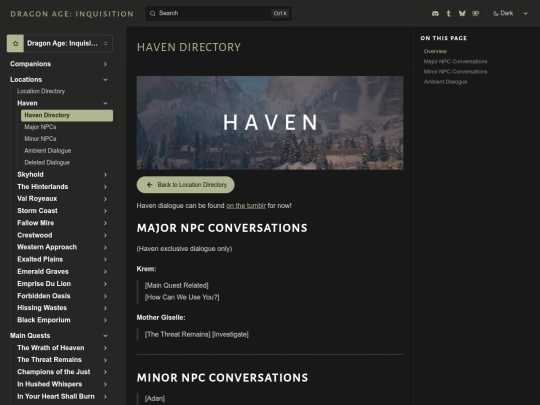The height and width of the screenshot is (405, 540).
Task: Click the Haven banner image
Action: point(270,123)
